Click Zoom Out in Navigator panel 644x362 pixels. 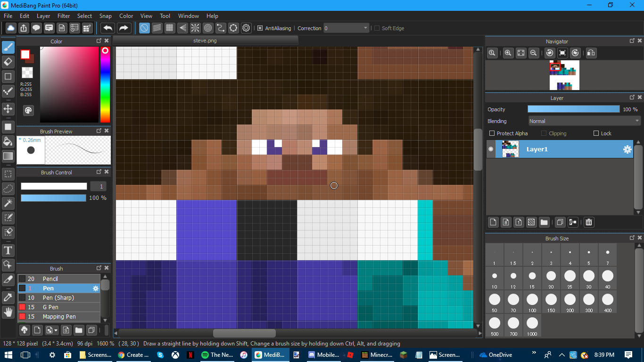click(534, 53)
